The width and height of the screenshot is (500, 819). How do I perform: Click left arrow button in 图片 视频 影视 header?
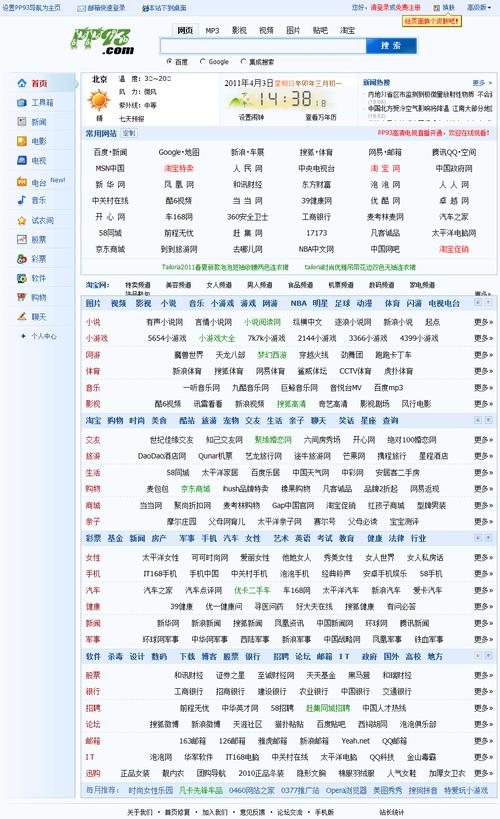(x=478, y=302)
